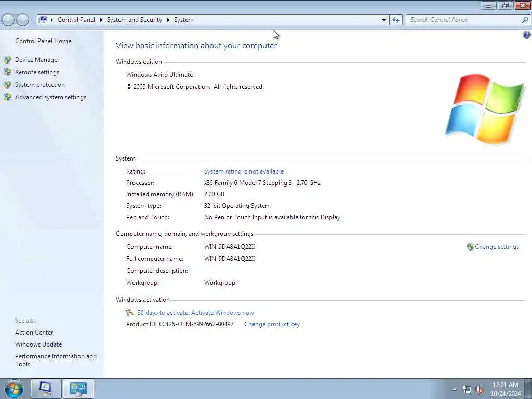Click the network tray icon
The height and width of the screenshot is (399, 532).
(x=467, y=390)
